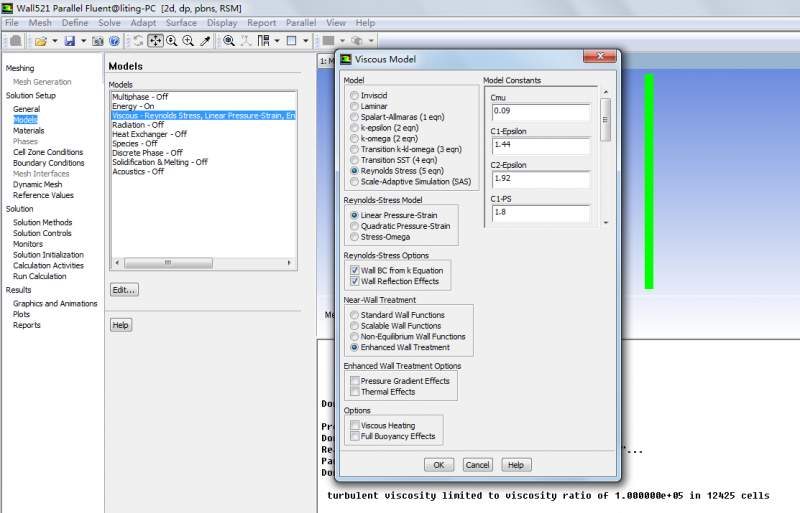Click the Cmu value input field
Screen dimensions: 800x513
540,112
